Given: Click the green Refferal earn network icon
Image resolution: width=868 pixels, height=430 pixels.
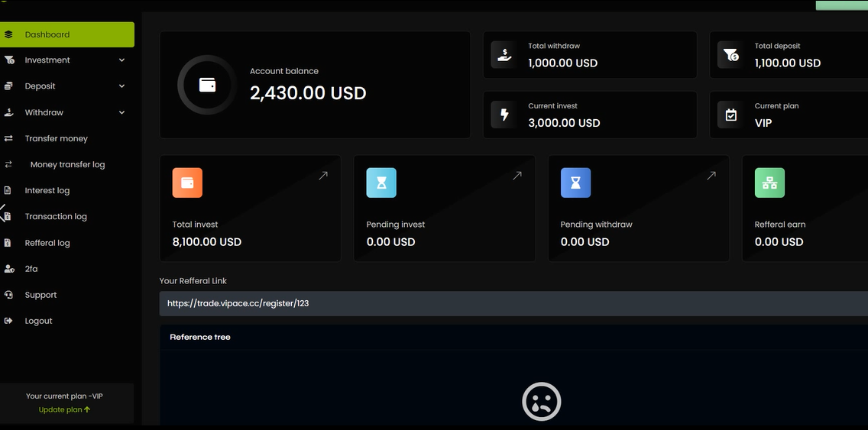Looking at the screenshot, I should click(x=769, y=183).
